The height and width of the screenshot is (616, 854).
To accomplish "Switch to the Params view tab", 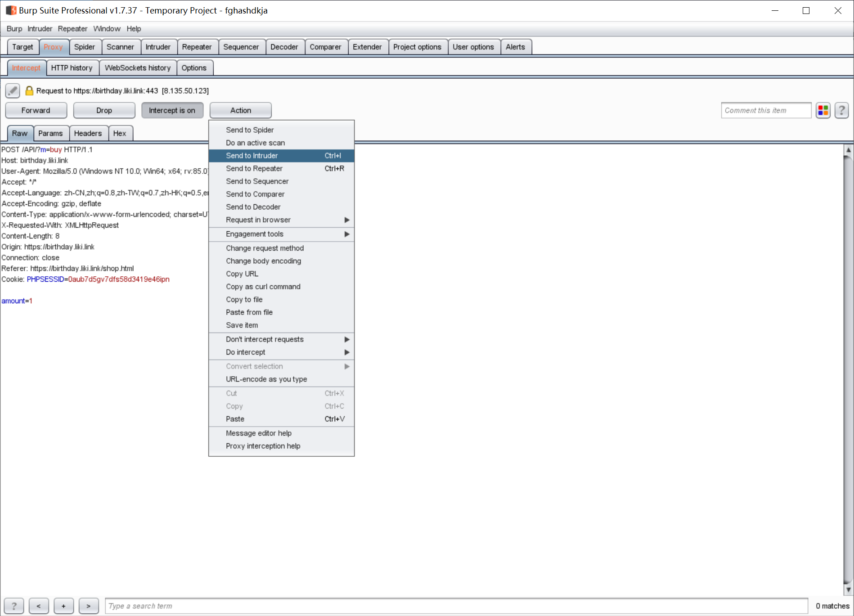I will pyautogui.click(x=50, y=133).
